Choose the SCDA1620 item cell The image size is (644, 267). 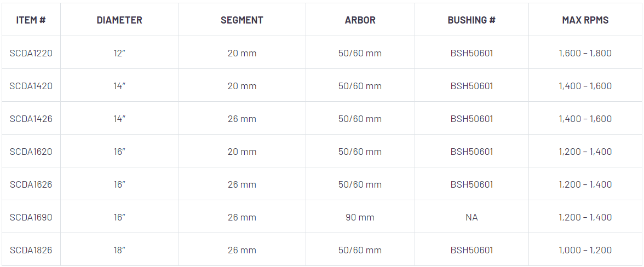[x=31, y=152]
